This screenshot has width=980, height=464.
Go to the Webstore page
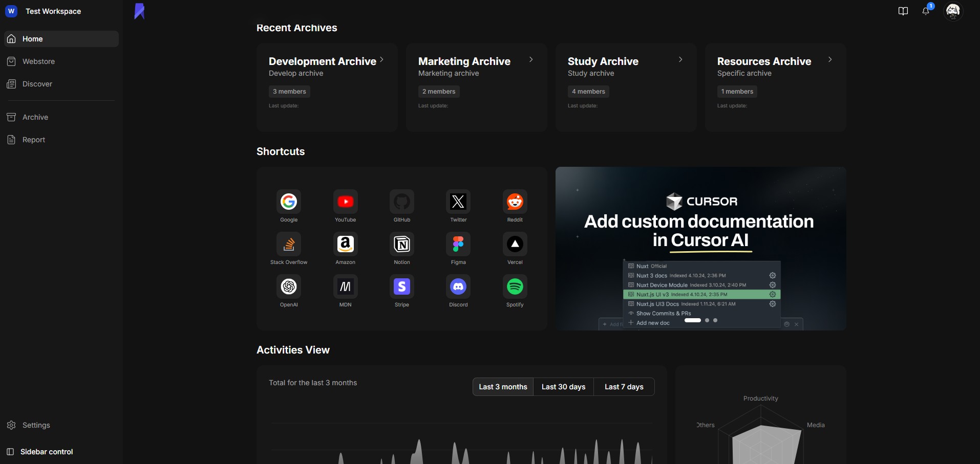(x=38, y=61)
